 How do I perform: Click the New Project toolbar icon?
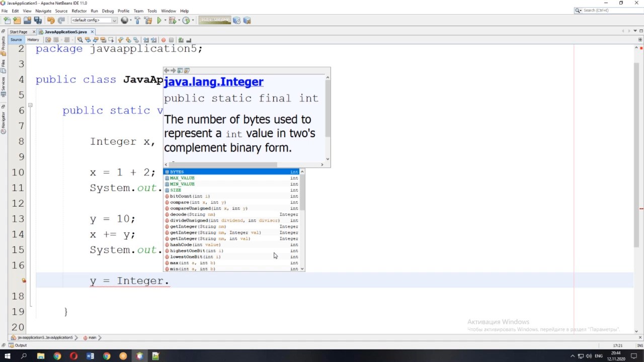17,21
